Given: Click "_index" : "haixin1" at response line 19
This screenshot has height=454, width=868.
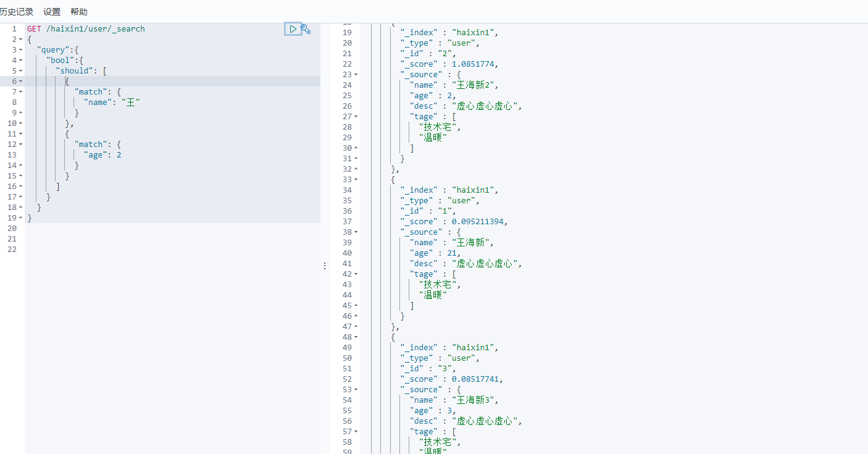Looking at the screenshot, I should click(449, 33).
